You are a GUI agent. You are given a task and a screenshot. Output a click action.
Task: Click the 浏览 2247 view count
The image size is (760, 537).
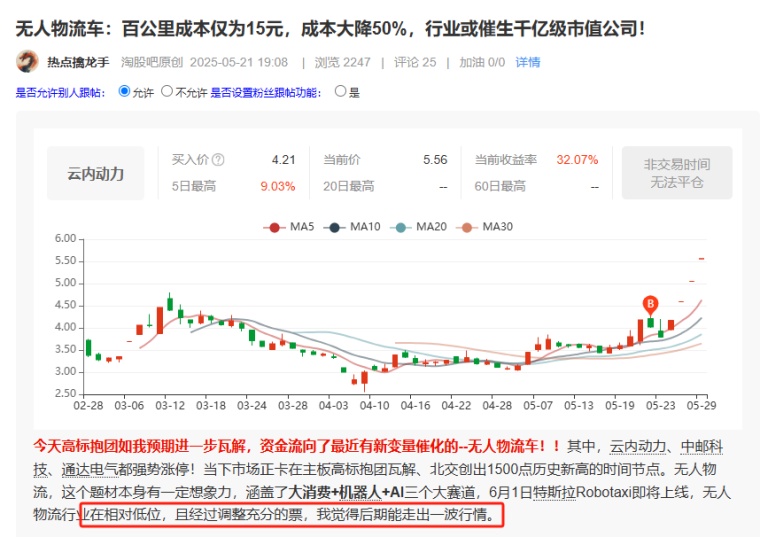(342, 62)
